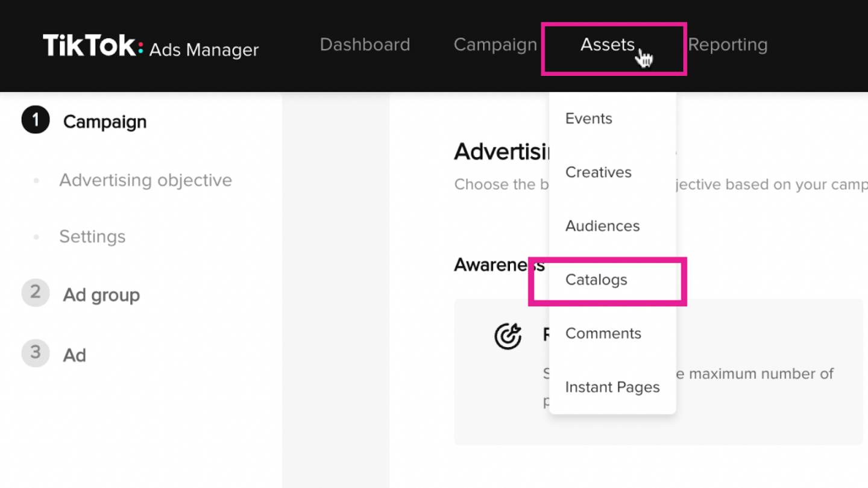Select the Ad step label in sidebar
The height and width of the screenshot is (488, 868).
tap(75, 355)
